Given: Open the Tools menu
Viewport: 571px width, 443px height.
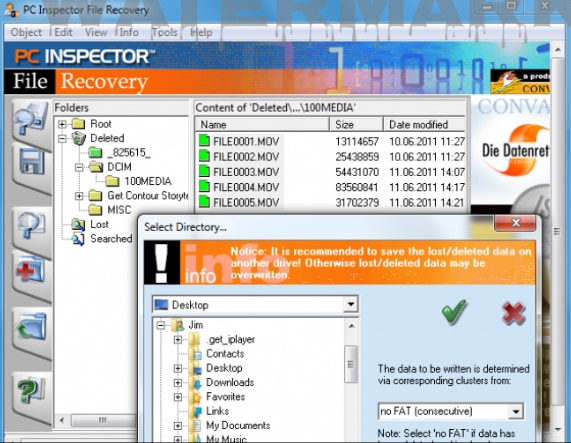Looking at the screenshot, I should point(164,32).
